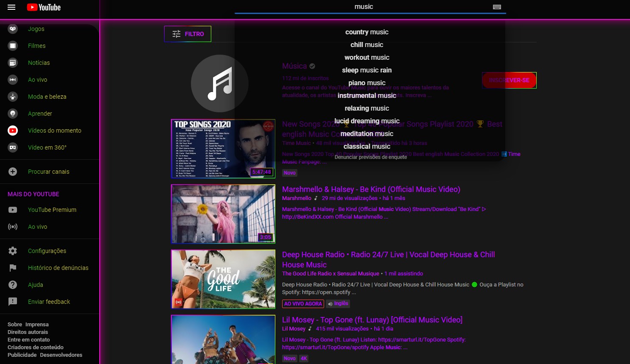Click the Inscrever-se subscribe button
Viewport: 630px width, 364px height.
pyautogui.click(x=509, y=80)
